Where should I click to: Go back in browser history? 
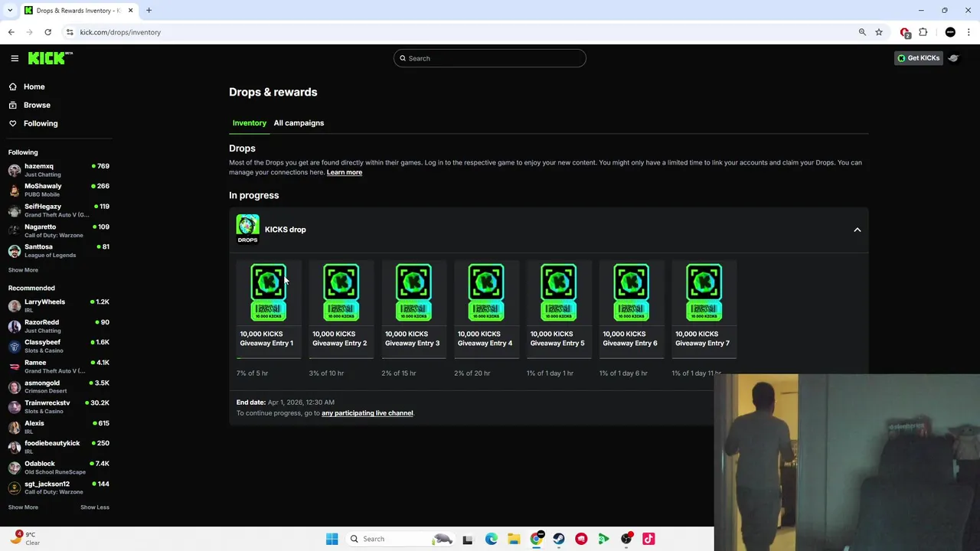click(x=11, y=32)
